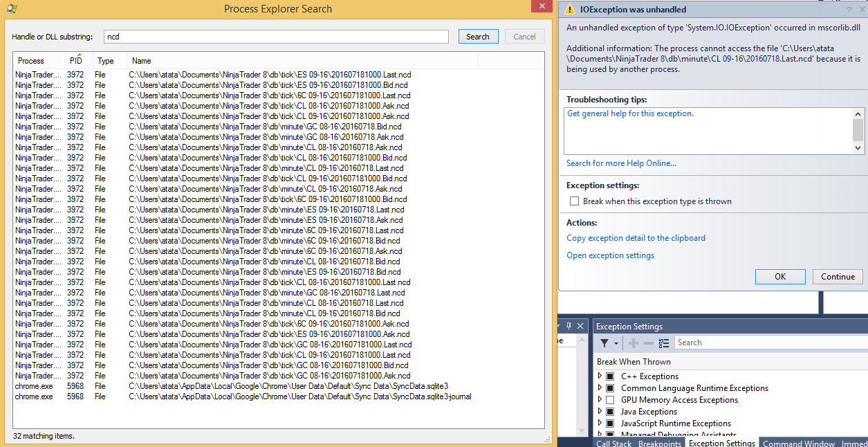Select row for minute GC 08-16 20160718.Bid.ncd
The width and height of the screenshot is (868, 447).
pos(278,127)
